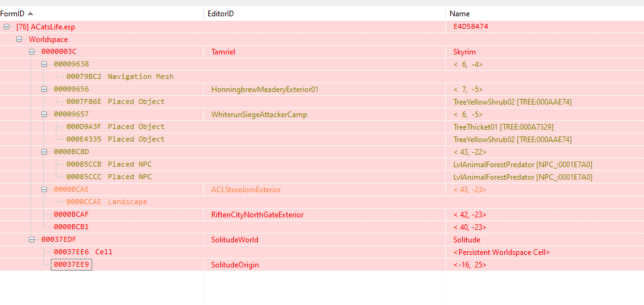Viewport: 644px width, 305px height.
Task: Collapse the Worldspace node
Action: (x=19, y=39)
